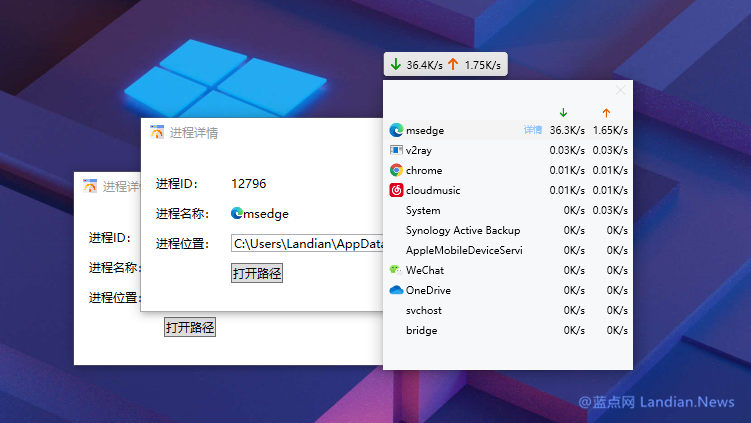Click the floating network speed widget
The image size is (751, 423).
coord(446,64)
